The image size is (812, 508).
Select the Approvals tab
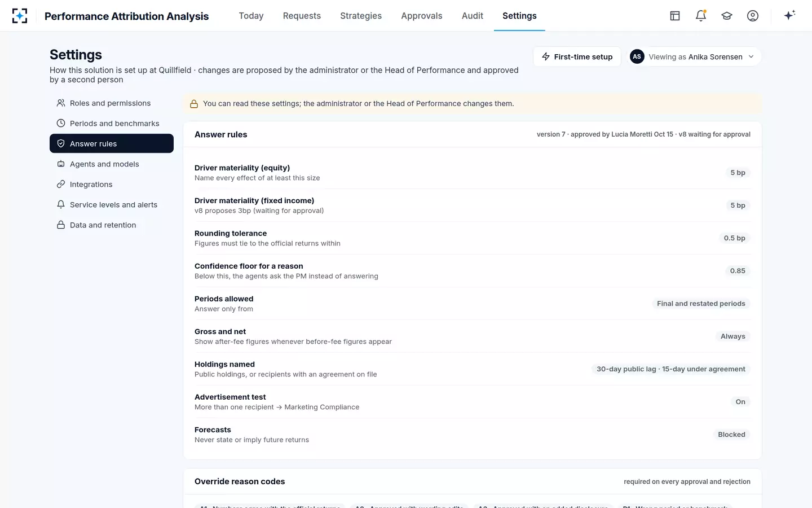coord(422,16)
